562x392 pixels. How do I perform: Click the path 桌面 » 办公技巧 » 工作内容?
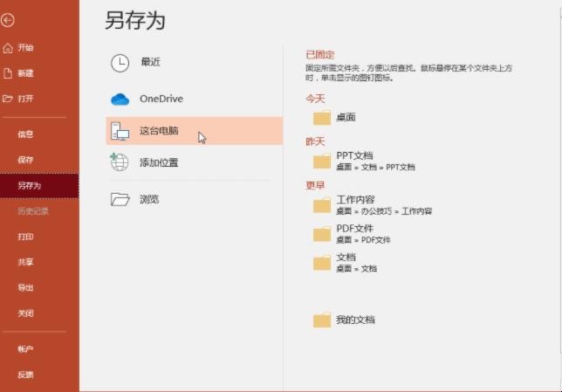pos(384,211)
